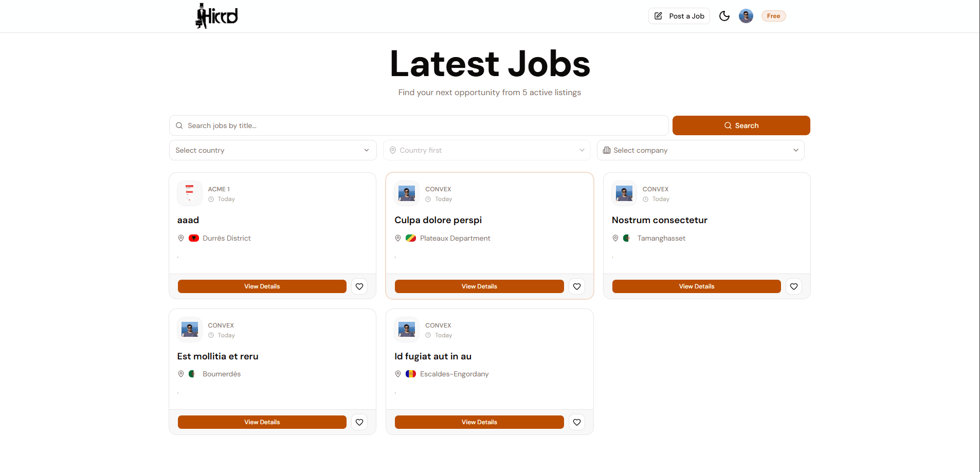
Task: Click the orange Search button
Action: click(x=741, y=125)
